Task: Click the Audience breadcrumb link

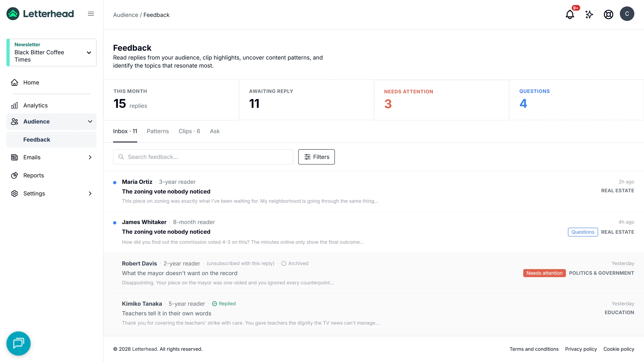Action: 126,15
